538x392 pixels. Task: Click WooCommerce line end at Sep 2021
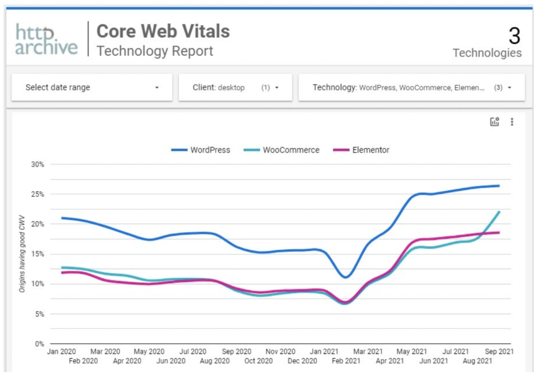click(499, 212)
